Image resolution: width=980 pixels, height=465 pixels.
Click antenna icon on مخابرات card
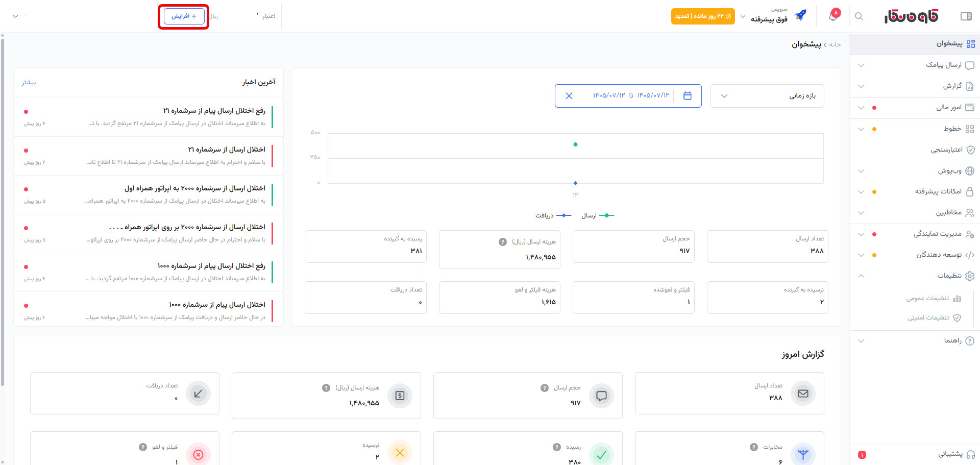(803, 454)
